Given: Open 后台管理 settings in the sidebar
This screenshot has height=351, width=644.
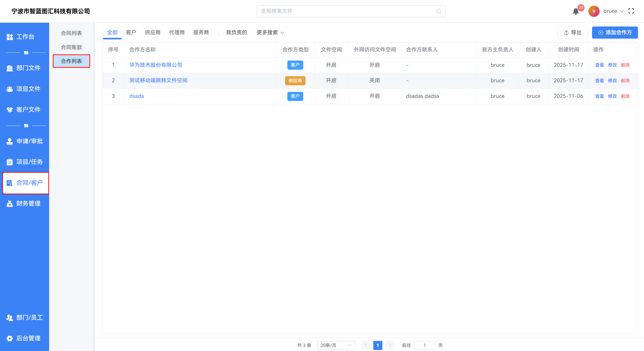Looking at the screenshot, I should pos(25,338).
